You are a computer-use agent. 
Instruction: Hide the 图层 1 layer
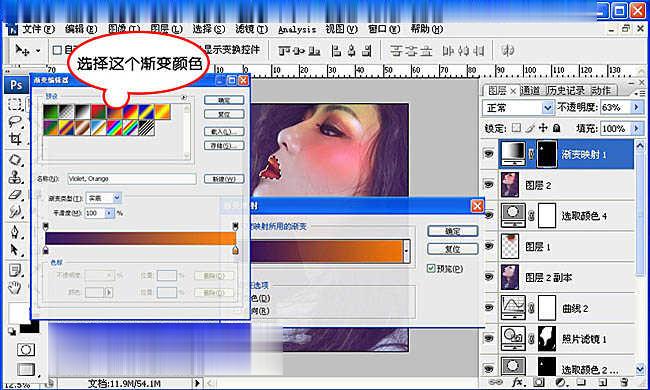coord(489,246)
